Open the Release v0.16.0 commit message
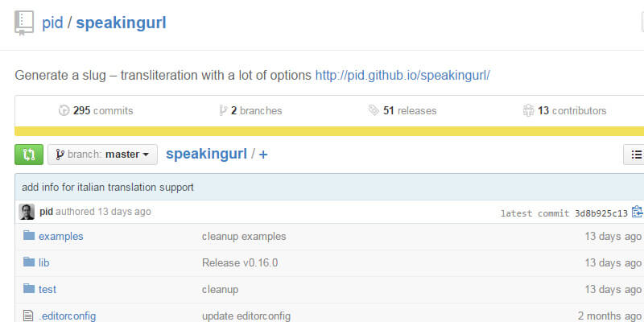This screenshot has height=322, width=644. click(x=241, y=262)
